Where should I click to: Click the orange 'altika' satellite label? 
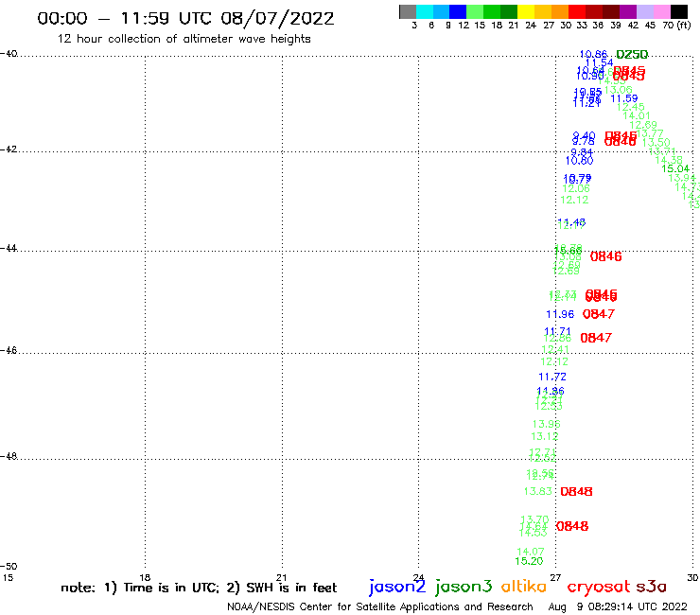click(523, 586)
